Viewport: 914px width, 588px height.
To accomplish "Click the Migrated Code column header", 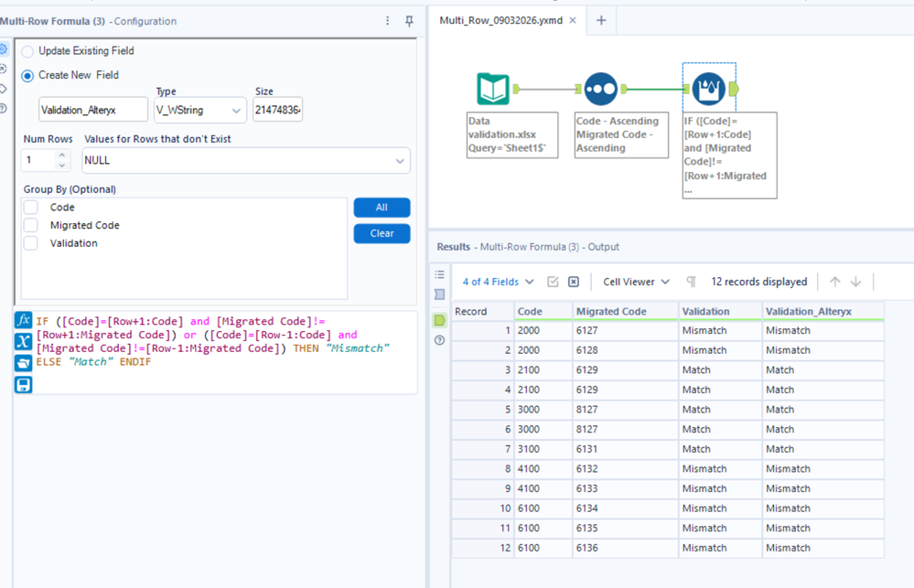I will point(626,311).
